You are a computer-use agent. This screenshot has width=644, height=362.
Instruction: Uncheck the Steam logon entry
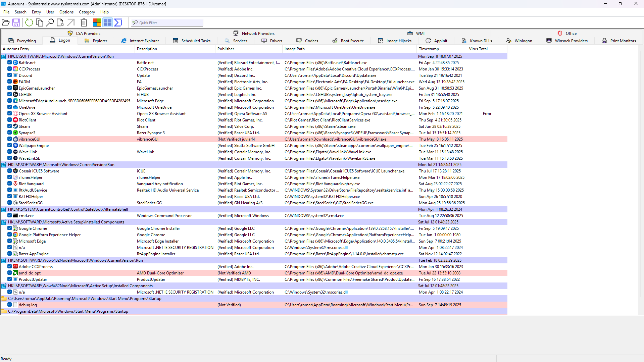click(x=9, y=126)
